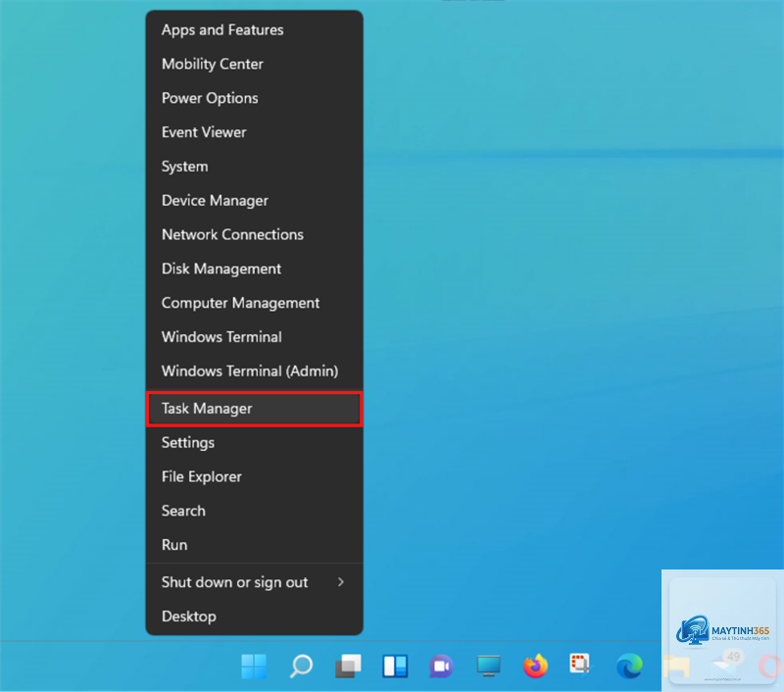Screen dimensions: 784x692
Task: Open the Run dialog entry
Action: [x=254, y=545]
